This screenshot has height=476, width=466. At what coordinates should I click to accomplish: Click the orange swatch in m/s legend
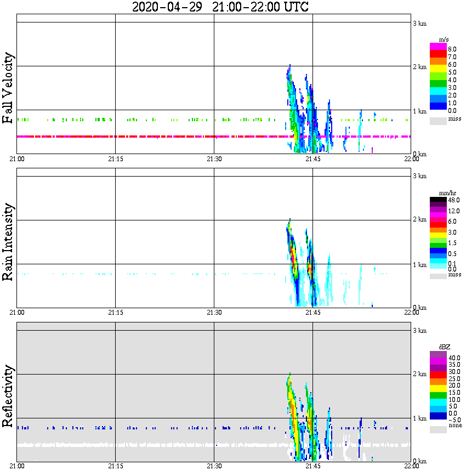[438, 61]
